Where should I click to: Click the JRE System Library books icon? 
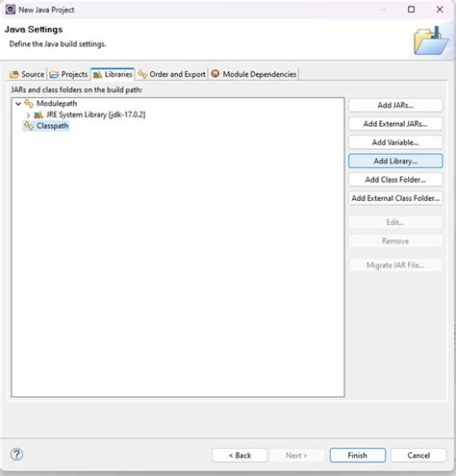tap(38, 114)
